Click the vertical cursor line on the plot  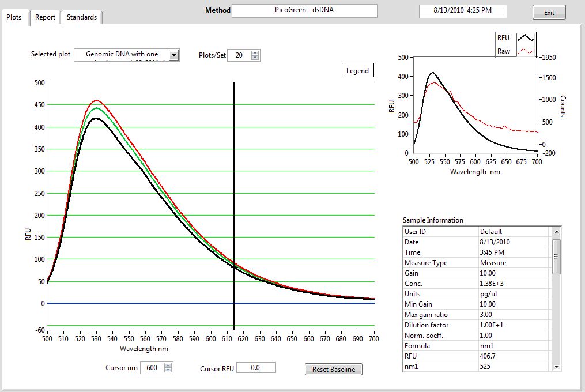tap(234, 205)
